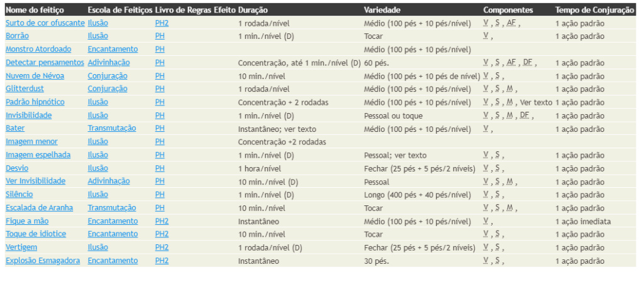The image size is (644, 282).
Task: Open the Escalada de Aranha link
Action: (39, 208)
